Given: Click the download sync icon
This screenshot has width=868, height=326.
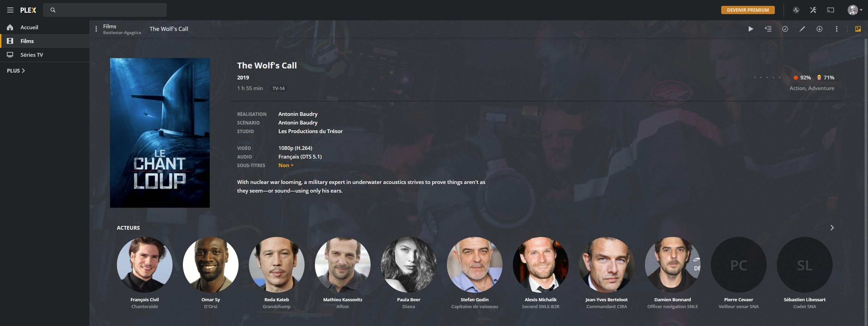Looking at the screenshot, I should point(820,29).
